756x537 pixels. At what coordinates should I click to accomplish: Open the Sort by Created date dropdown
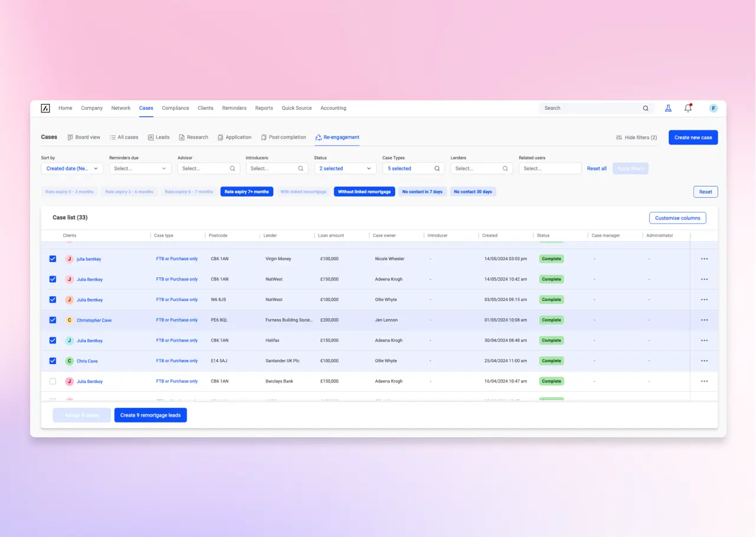pyautogui.click(x=72, y=168)
